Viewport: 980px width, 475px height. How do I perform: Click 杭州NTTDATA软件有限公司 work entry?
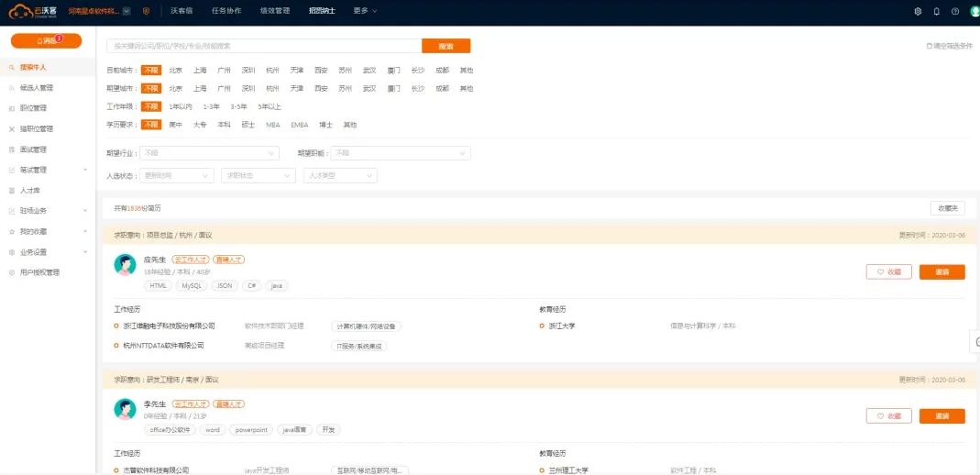point(163,345)
